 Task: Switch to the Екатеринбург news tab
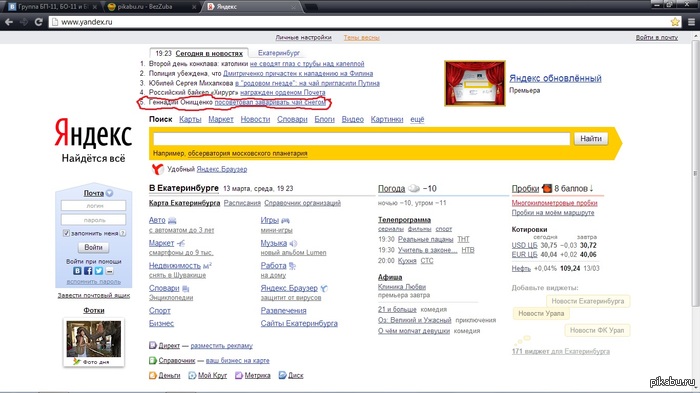(279, 53)
